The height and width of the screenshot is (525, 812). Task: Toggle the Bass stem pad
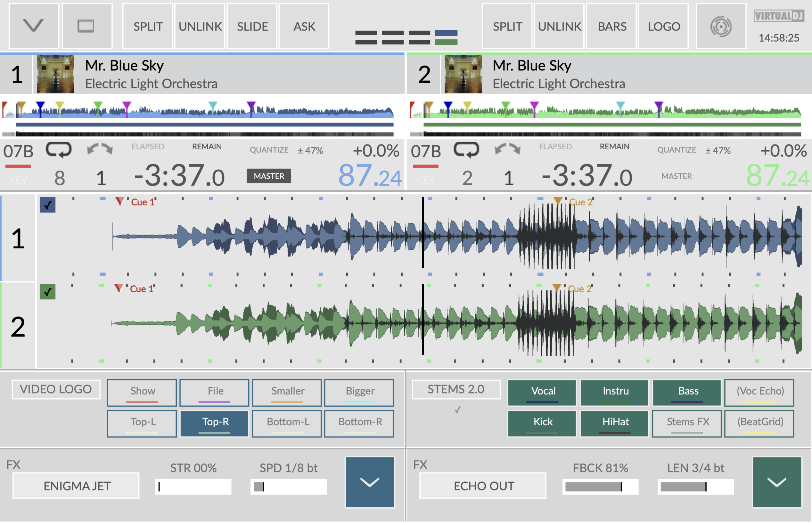[x=687, y=393]
